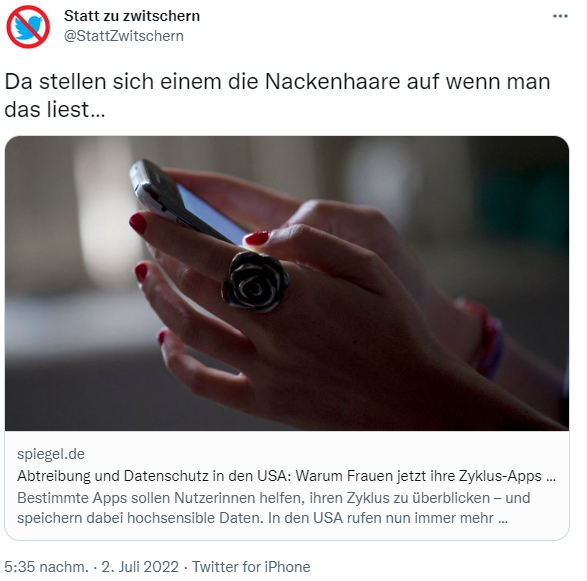Follow the spiegel.de domain label
The width and height of the screenshot is (587, 581).
[x=51, y=454]
